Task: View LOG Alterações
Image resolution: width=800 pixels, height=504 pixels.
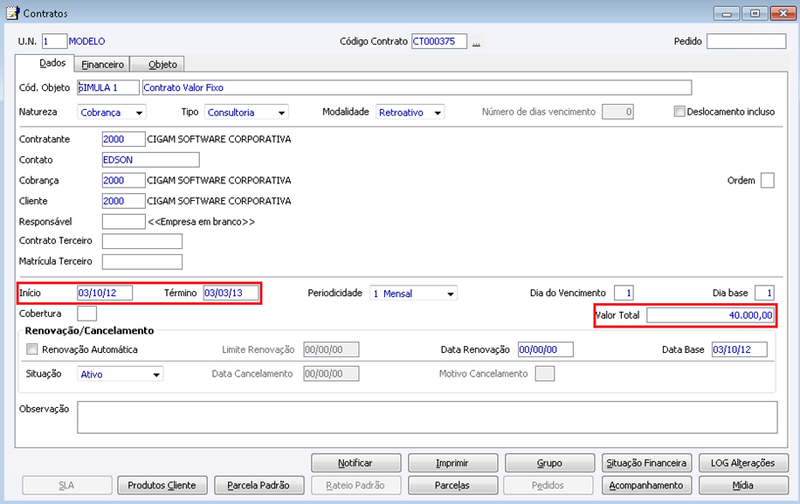Action: [743, 463]
